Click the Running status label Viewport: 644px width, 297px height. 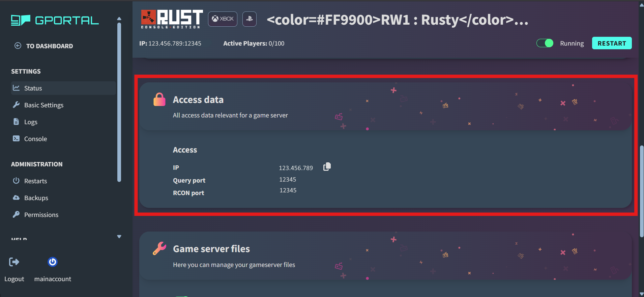coord(572,43)
